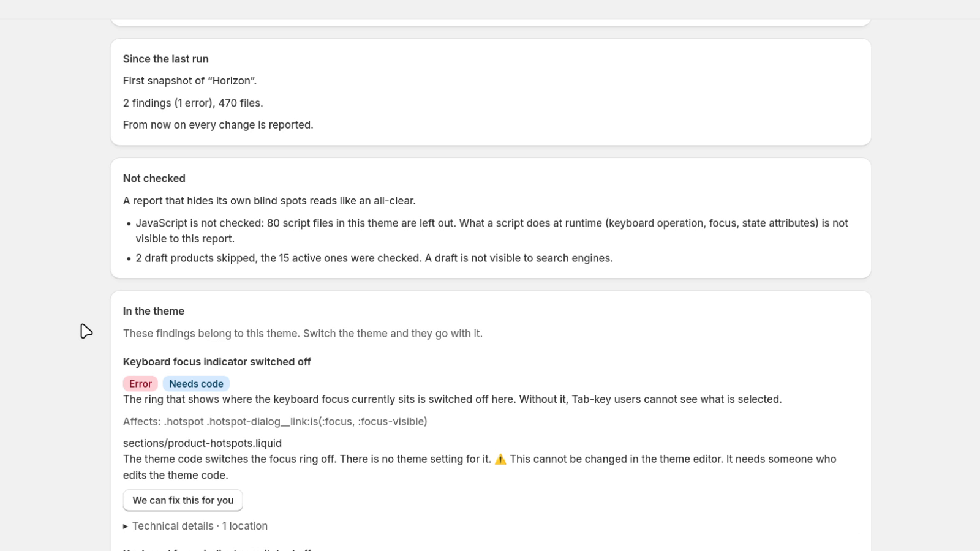
Task: Click the focus ring description paragraph
Action: 452,399
